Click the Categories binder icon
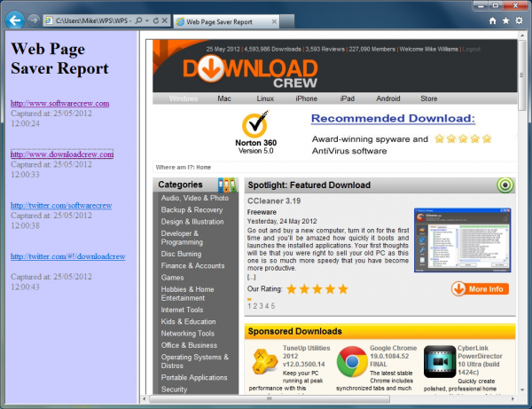 coord(227,185)
